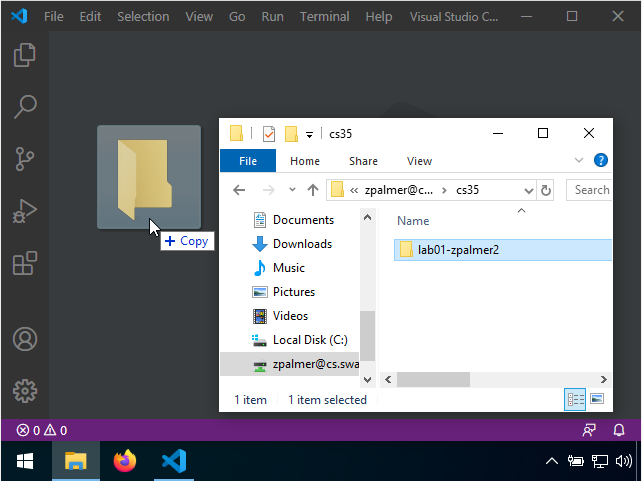The image size is (642, 481).
Task: Click the errors and warnings status indicator
Action: (41, 430)
